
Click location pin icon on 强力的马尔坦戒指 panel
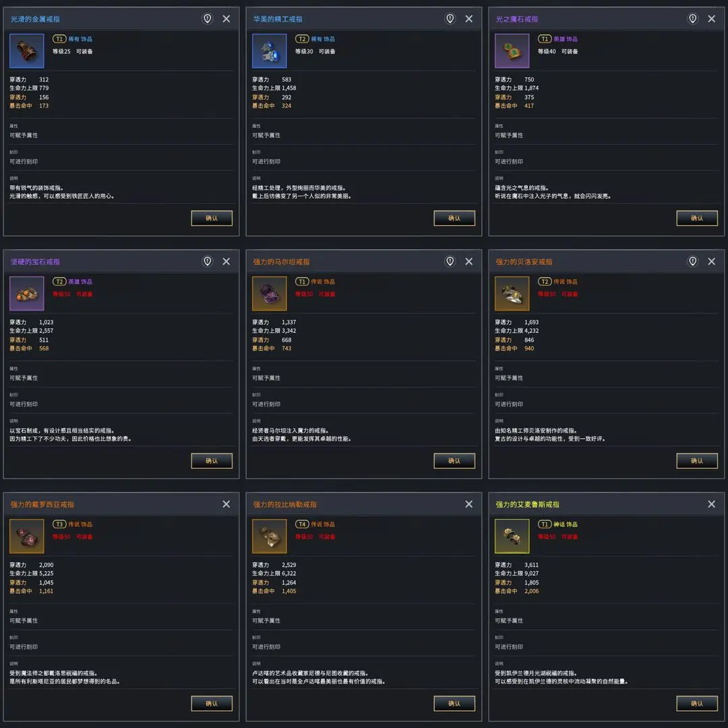[450, 262]
